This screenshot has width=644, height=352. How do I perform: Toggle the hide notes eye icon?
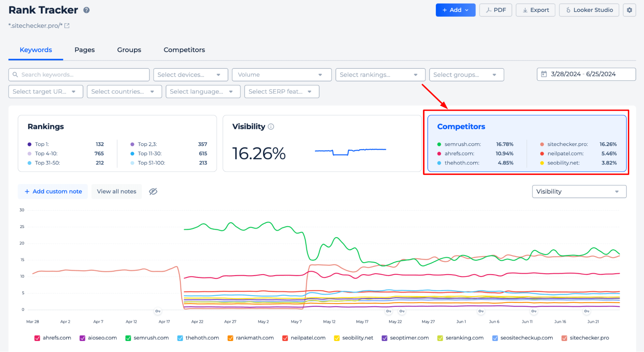click(x=153, y=191)
